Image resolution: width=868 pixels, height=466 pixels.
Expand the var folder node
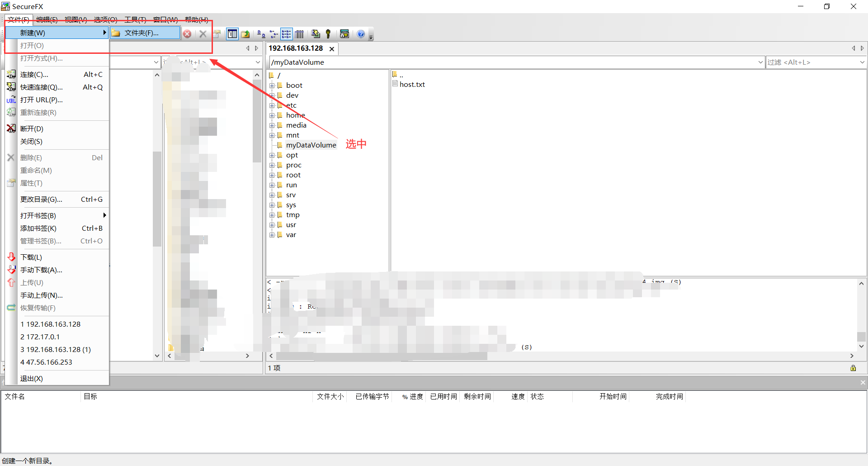pos(272,235)
